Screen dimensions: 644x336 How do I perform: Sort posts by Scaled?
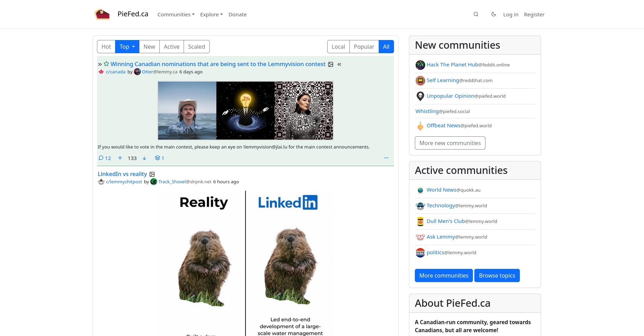[196, 47]
